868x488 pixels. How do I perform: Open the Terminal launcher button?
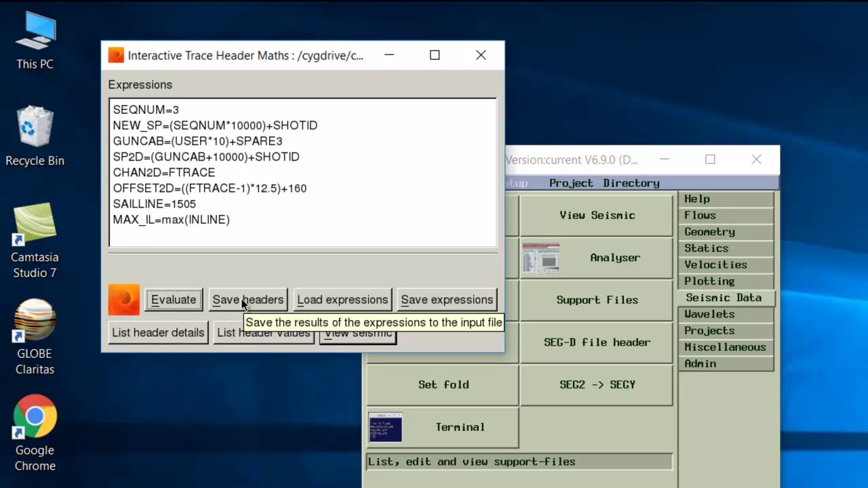pyautogui.click(x=443, y=427)
